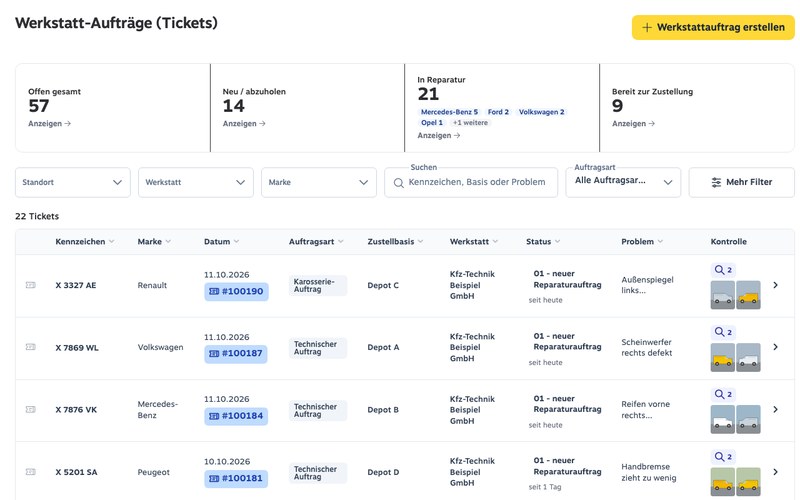
Task: Select Kennzeichen X 7876 VK
Action: click(76, 410)
